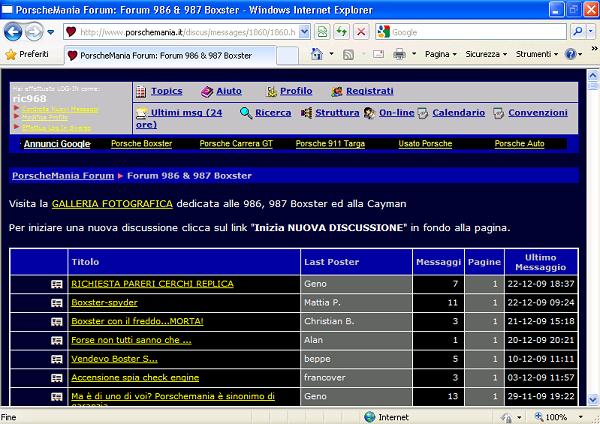Expand the printer options dropdown arrow
Image resolution: width=600 pixels, height=424 pixels.
pyautogui.click(x=414, y=54)
